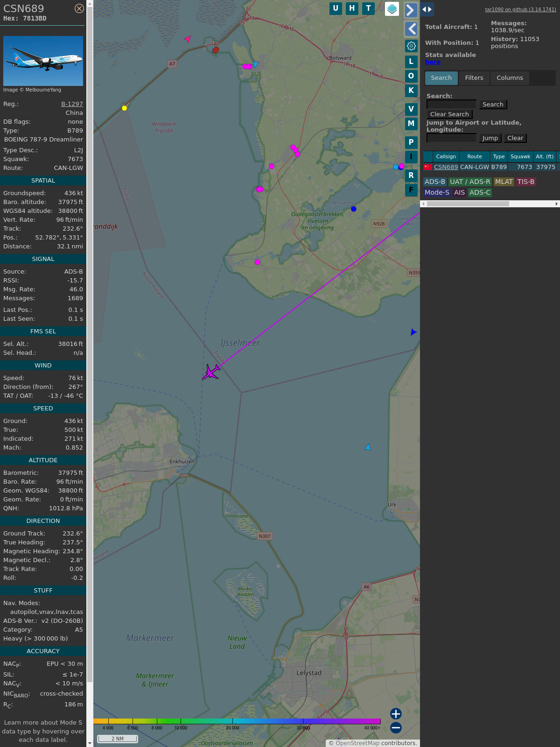This screenshot has height=747, width=560.
Task: Click the Jump to Airport input field
Action: 451,138
